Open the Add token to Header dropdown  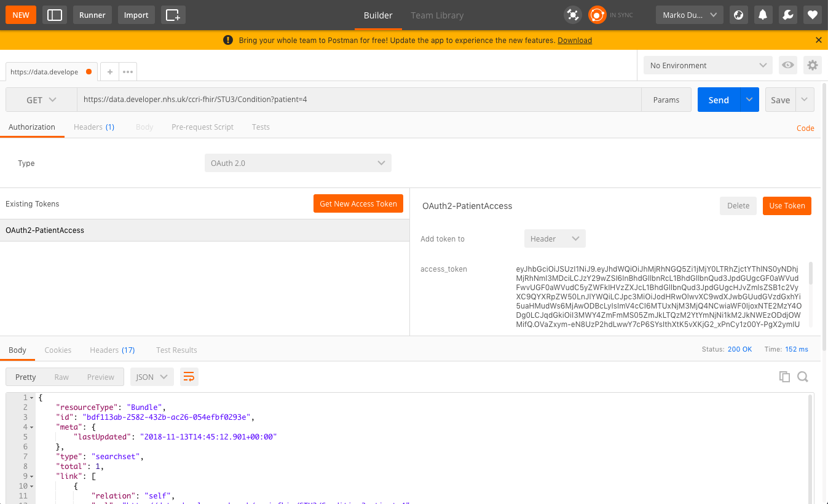pos(554,238)
